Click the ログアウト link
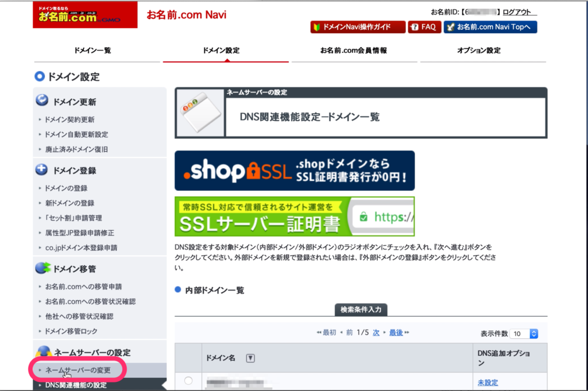The height and width of the screenshot is (391, 588). (520, 12)
